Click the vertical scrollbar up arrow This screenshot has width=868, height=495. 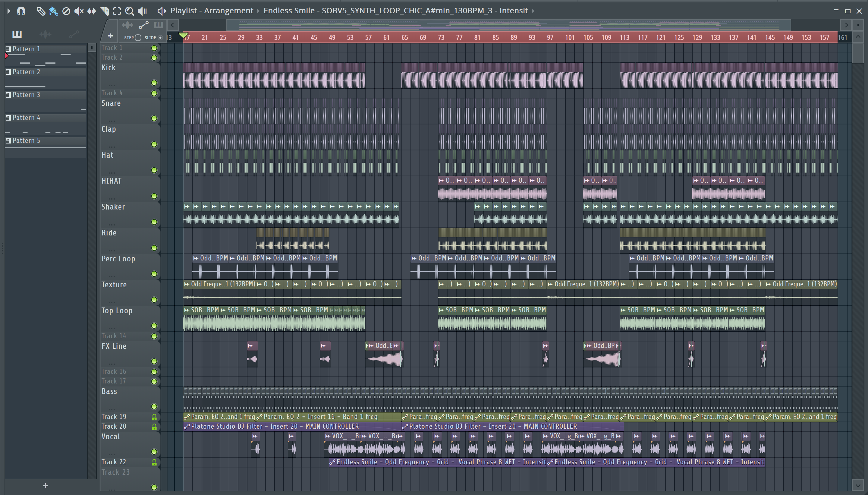pos(858,37)
